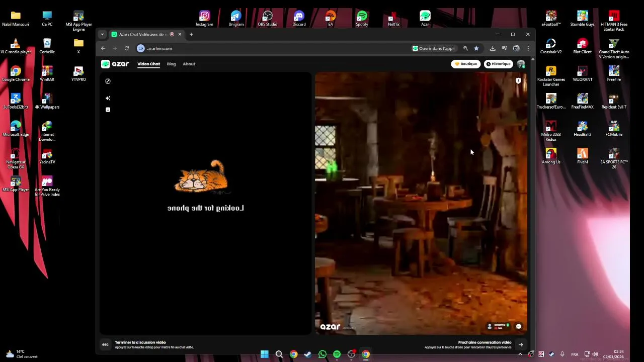This screenshot has width=644, height=362.
Task: Open the Among Us desktop shortcut
Action: pos(551,156)
